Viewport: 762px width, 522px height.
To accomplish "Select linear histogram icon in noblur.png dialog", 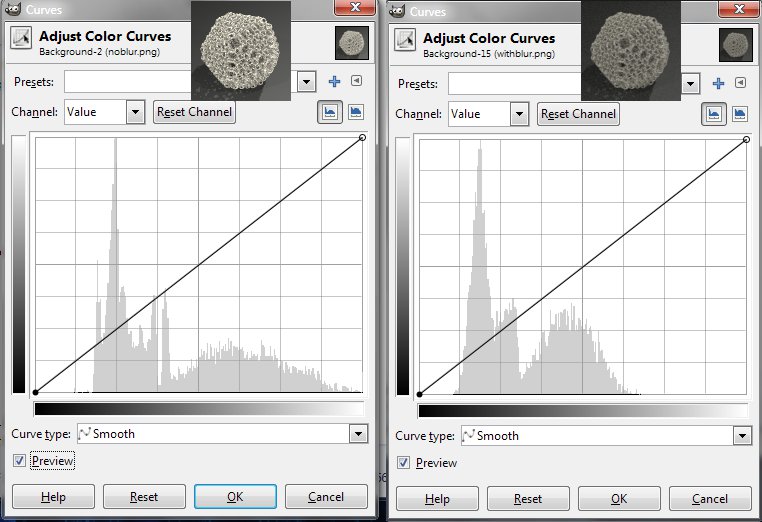I will pyautogui.click(x=329, y=113).
